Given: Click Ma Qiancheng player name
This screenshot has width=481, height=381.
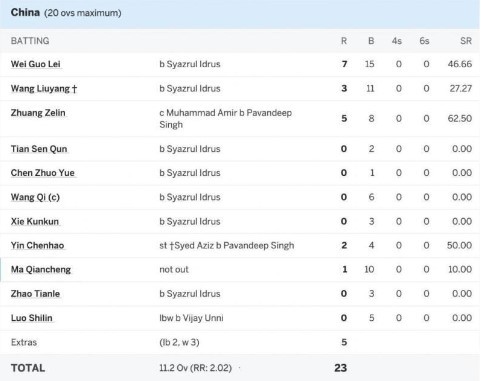Looking at the screenshot, I should point(41,269).
